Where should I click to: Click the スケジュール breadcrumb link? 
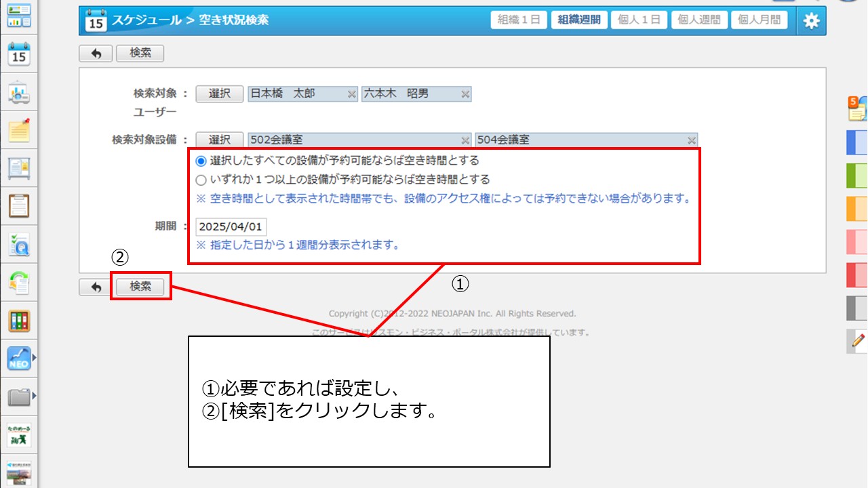tap(147, 20)
